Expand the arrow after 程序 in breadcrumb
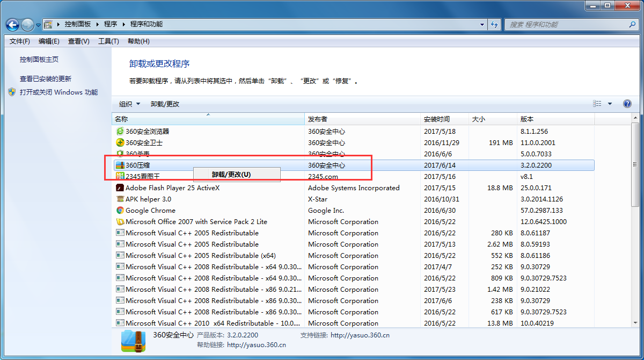The width and height of the screenshot is (644, 360). click(123, 24)
